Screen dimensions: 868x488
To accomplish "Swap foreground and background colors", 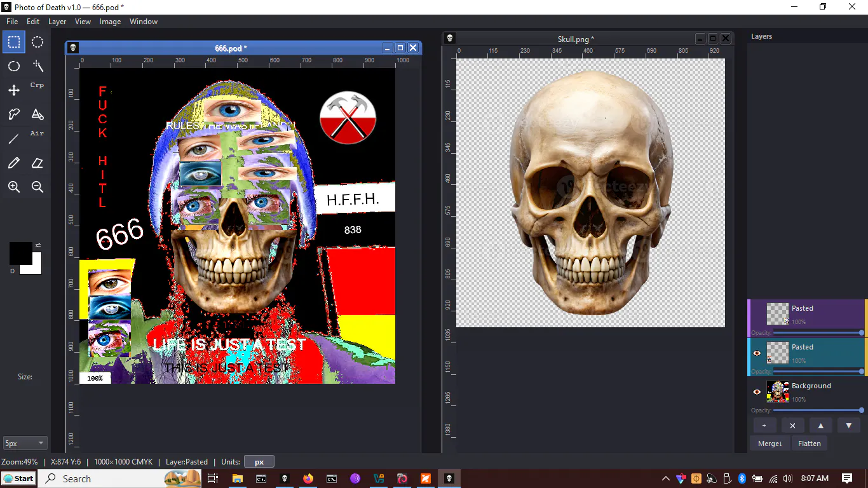I will pyautogui.click(x=38, y=245).
